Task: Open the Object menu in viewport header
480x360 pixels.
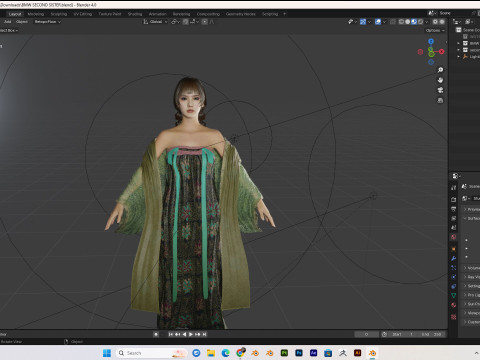Action: 22,22
